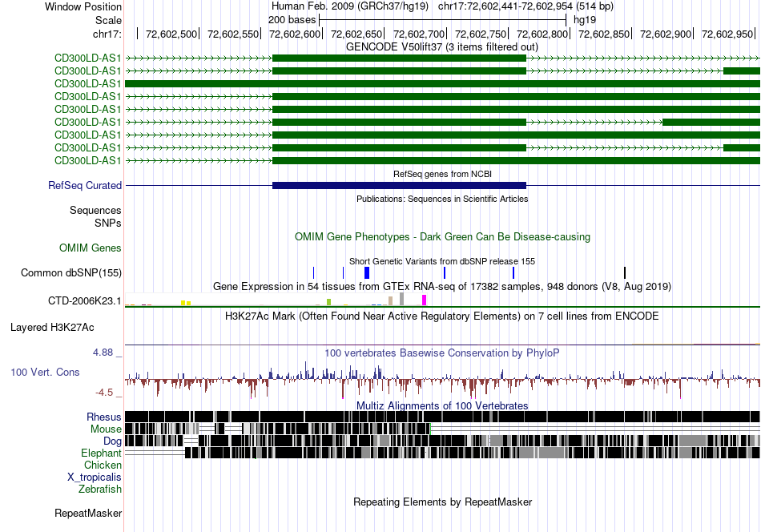Click the Rhesus alignment label

coord(104,417)
